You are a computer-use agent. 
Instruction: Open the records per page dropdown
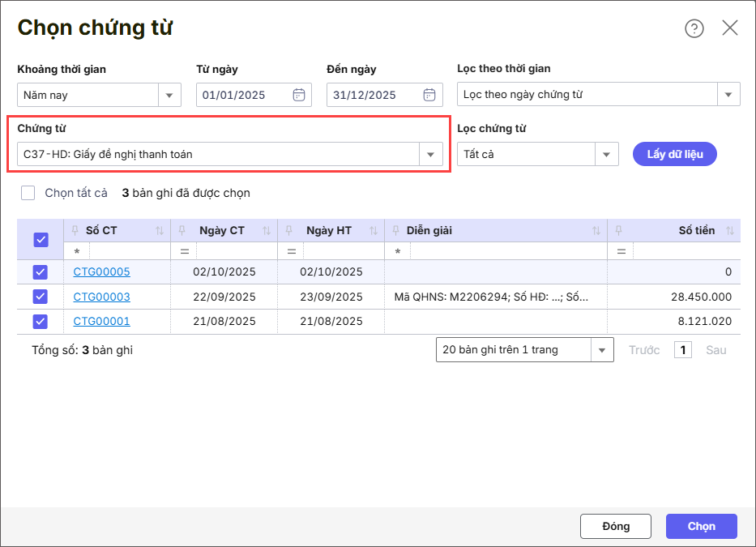click(x=601, y=350)
